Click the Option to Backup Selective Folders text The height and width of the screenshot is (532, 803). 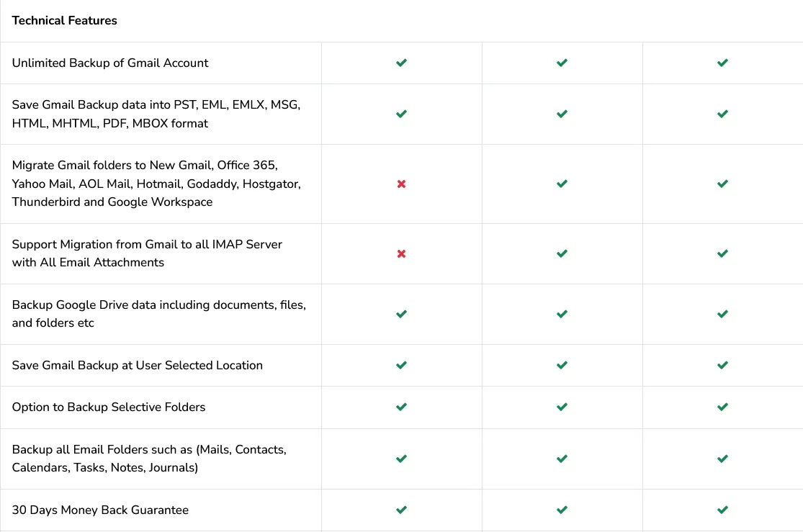point(109,407)
